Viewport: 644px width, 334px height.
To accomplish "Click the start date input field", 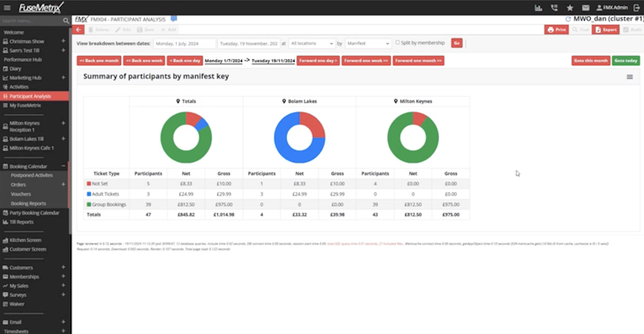I will [185, 43].
